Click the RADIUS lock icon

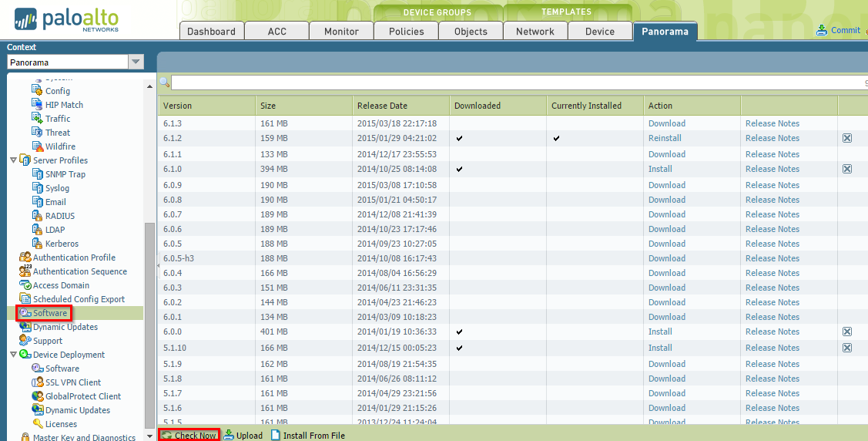[x=37, y=216]
